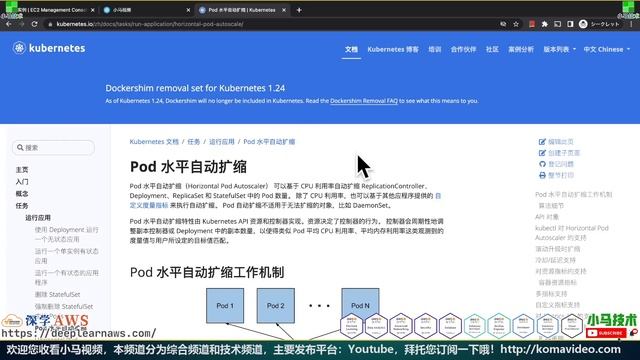This screenshot has height=360, width=640.
Task: Jump to 对资源指标的支持 in page contents
Action: [561, 271]
